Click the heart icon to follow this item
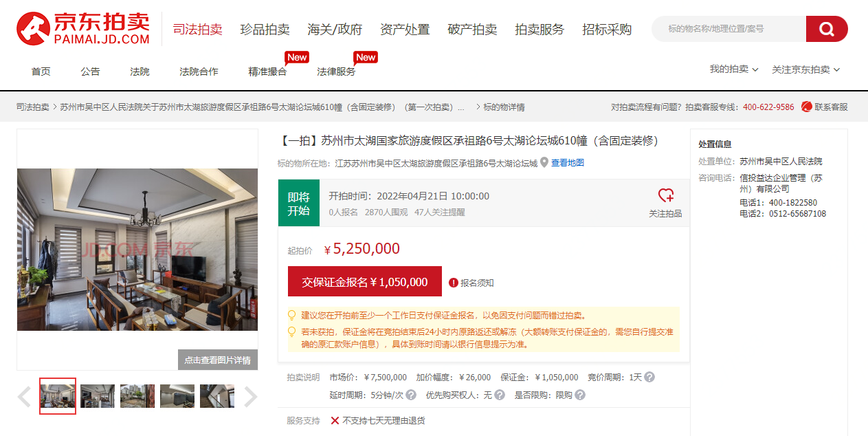This screenshot has height=436, width=868. click(x=665, y=195)
